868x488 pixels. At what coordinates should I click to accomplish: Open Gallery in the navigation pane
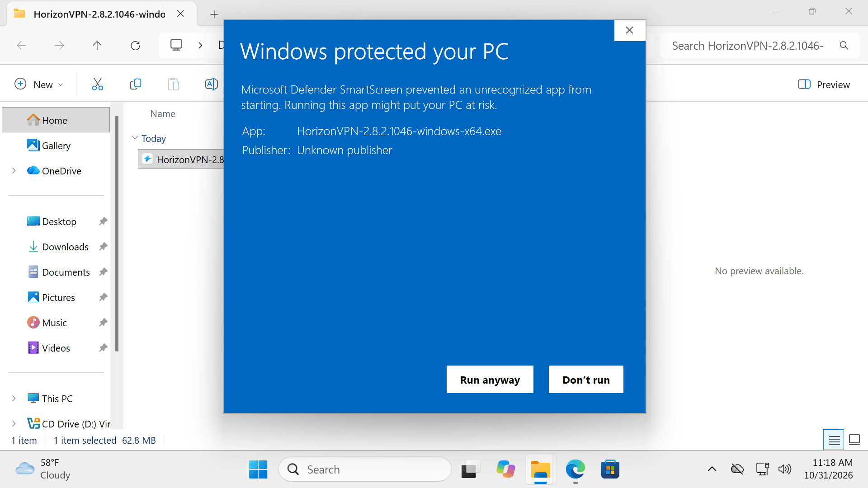(56, 145)
